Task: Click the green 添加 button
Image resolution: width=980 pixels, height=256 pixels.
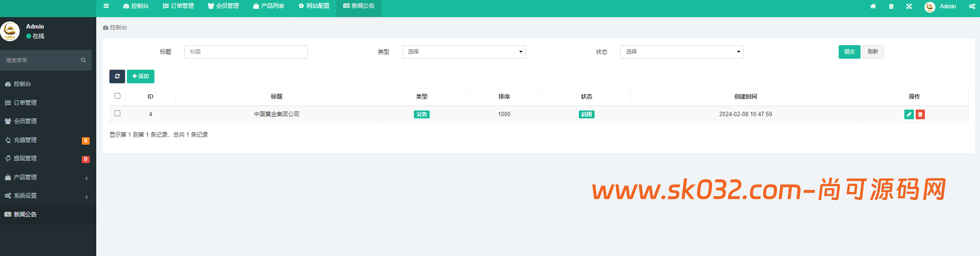Action: (x=140, y=76)
